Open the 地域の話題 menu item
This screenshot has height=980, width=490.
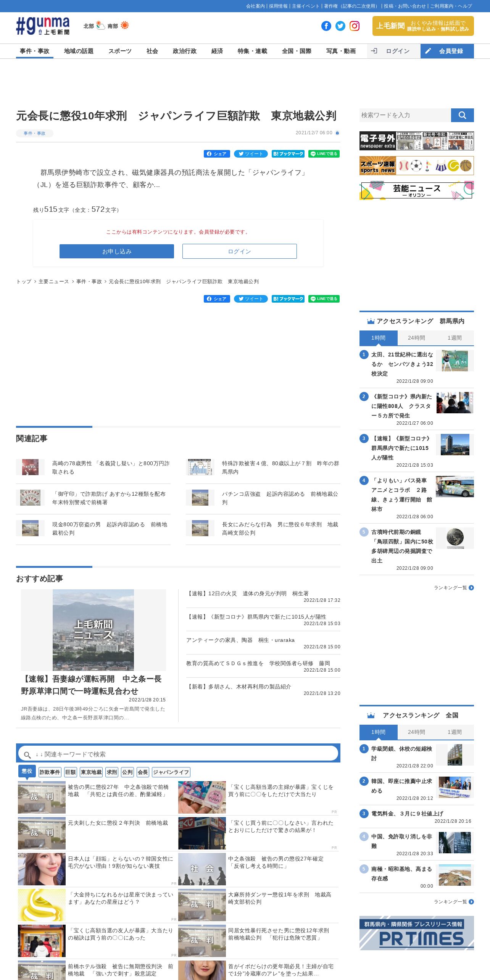pos(79,51)
